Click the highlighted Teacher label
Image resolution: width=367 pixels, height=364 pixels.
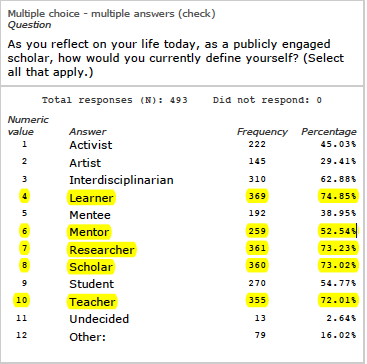pos(92,302)
